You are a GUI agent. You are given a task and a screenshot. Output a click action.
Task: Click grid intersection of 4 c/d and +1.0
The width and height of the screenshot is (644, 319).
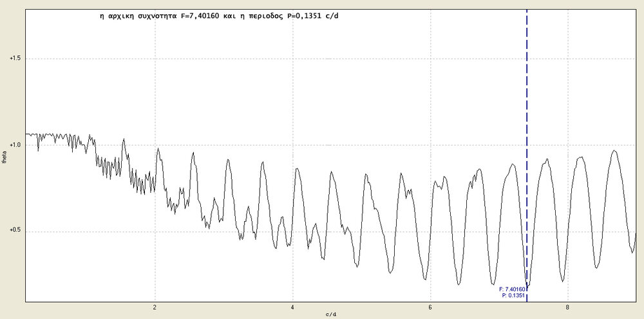coord(292,145)
